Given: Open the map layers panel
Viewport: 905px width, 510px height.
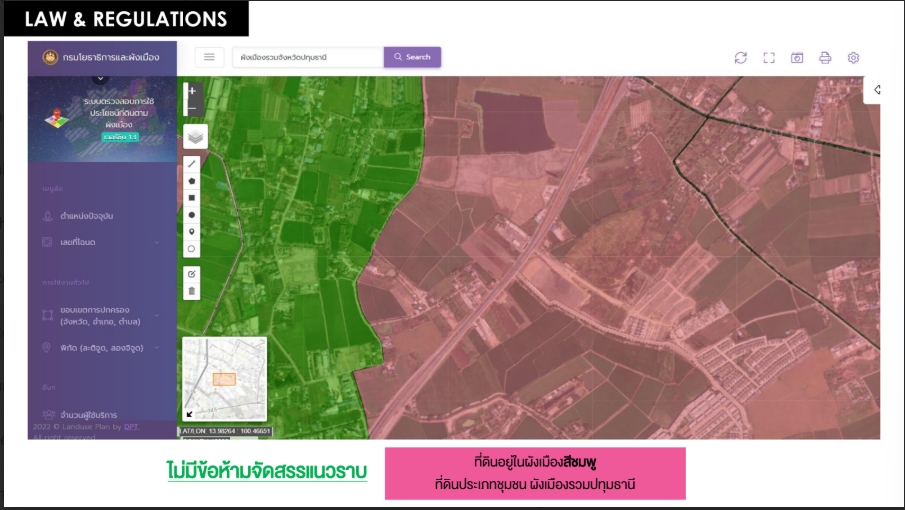Looking at the screenshot, I should tap(195, 136).
